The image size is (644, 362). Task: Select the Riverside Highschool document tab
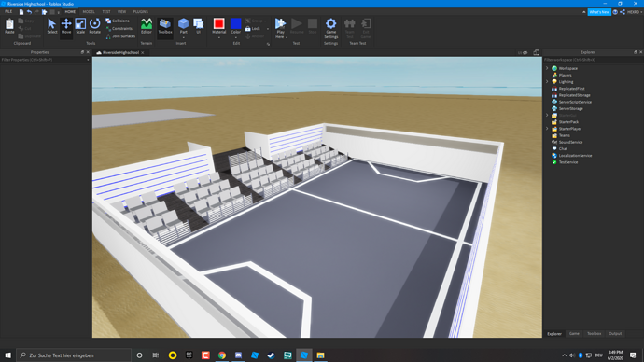pos(120,52)
